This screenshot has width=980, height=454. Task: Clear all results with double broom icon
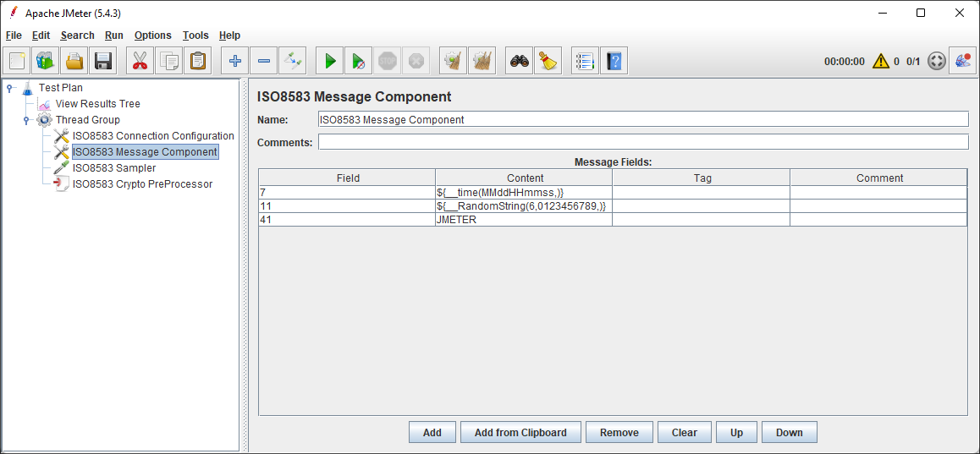(482, 61)
